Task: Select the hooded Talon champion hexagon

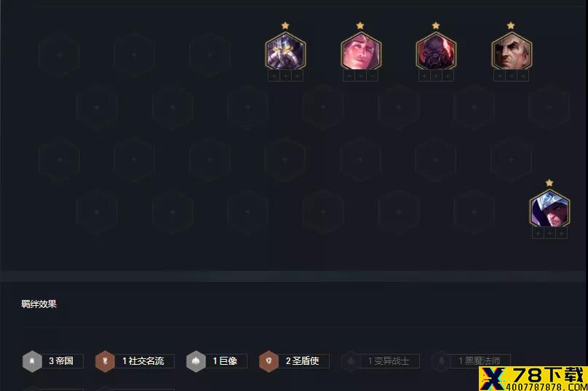Action: coord(549,209)
